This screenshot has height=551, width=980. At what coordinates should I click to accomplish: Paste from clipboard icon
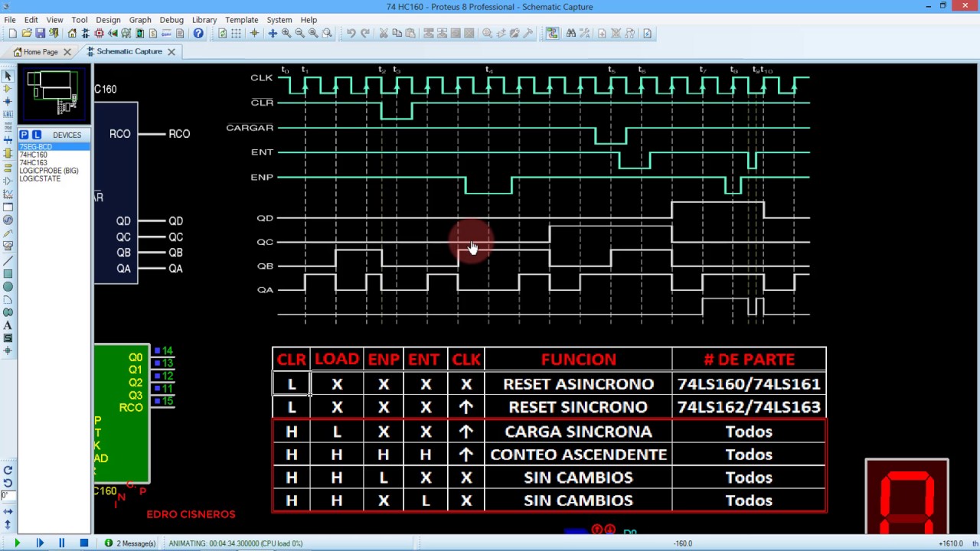click(x=410, y=34)
